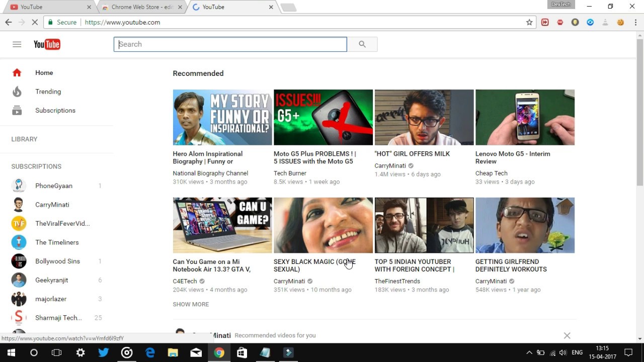The height and width of the screenshot is (362, 644).
Task: Open Cheap Tech channel link
Action: (491, 173)
